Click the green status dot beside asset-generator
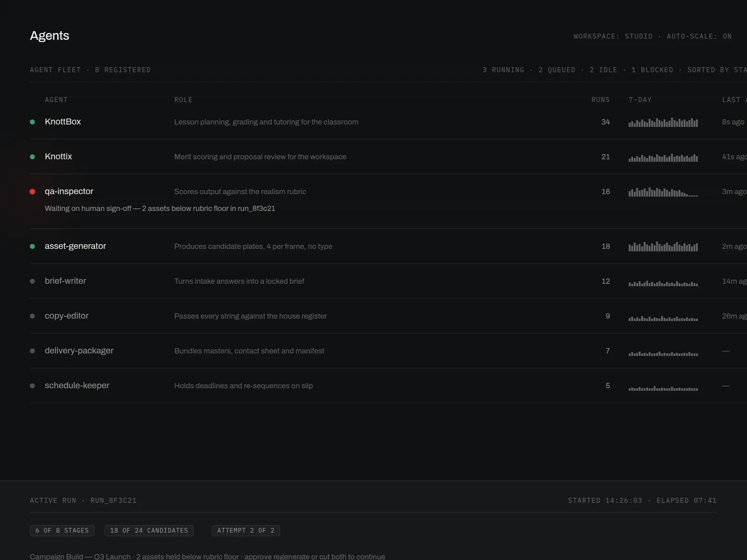Image resolution: width=747 pixels, height=560 pixels. [x=32, y=246]
